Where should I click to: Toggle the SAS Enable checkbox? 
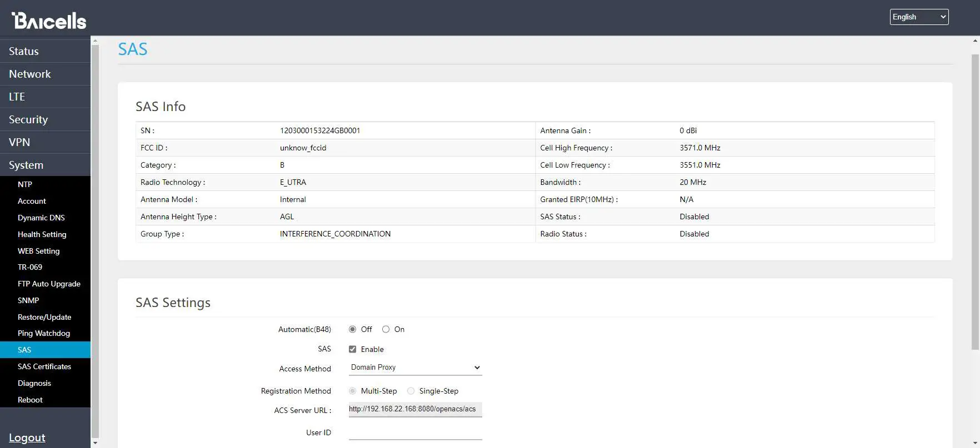(x=352, y=349)
